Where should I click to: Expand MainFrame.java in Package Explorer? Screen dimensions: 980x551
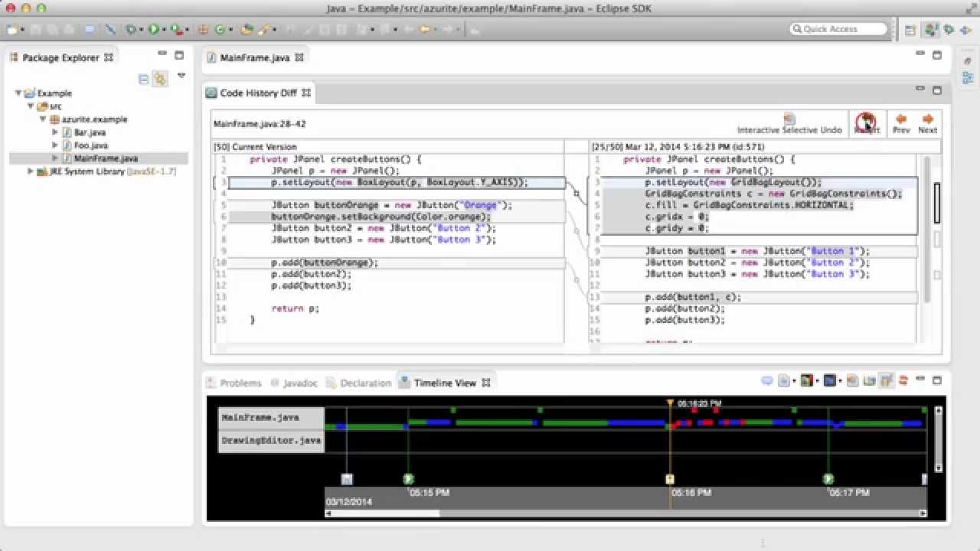[x=55, y=158]
